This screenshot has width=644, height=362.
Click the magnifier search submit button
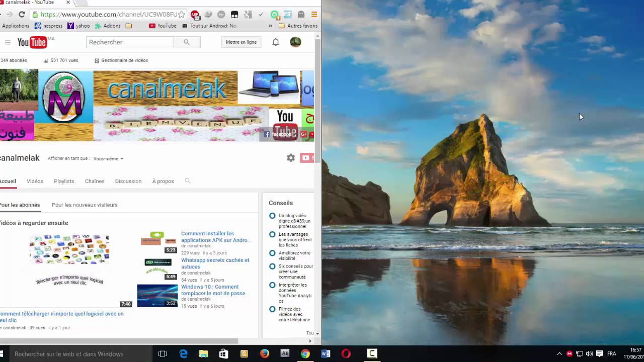click(x=187, y=42)
